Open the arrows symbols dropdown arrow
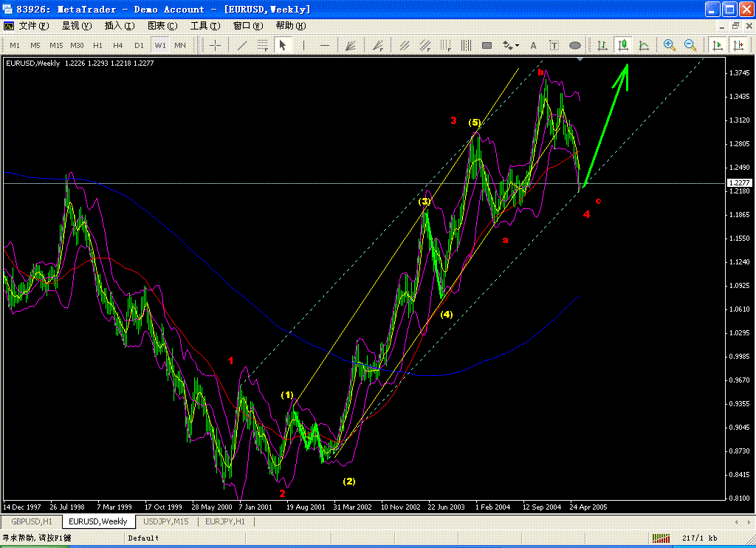Viewport: 756px width, 548px height. point(518,45)
